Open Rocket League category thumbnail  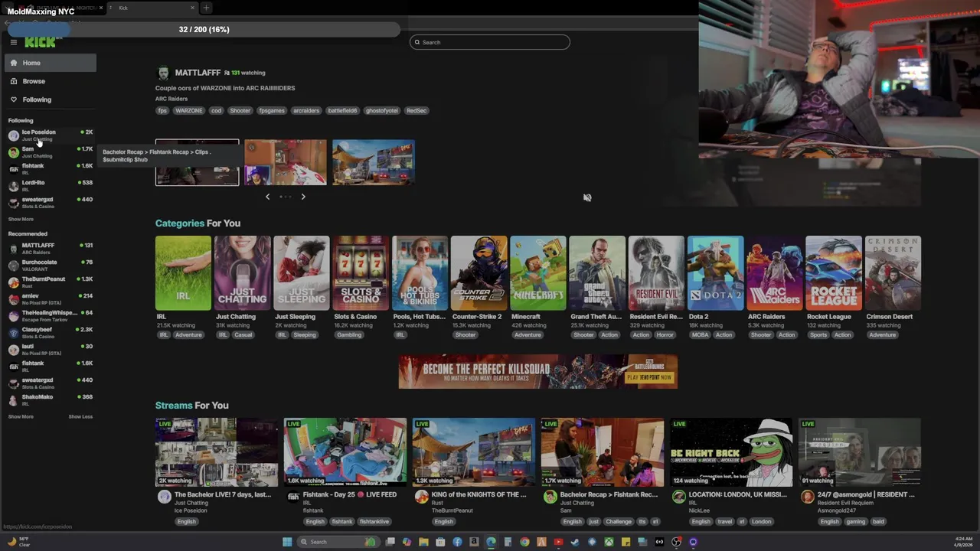tap(834, 273)
